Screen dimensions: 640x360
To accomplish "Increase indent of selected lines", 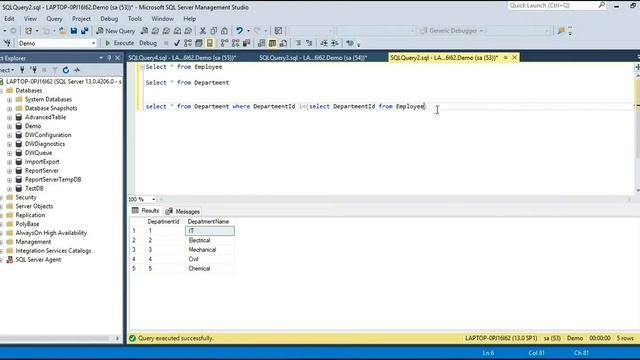I will click(x=334, y=43).
